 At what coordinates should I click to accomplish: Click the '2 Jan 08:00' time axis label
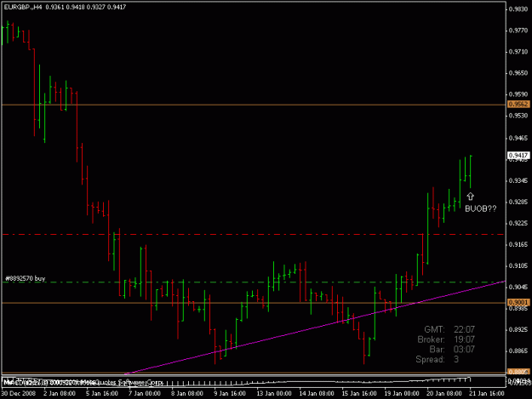click(x=60, y=393)
